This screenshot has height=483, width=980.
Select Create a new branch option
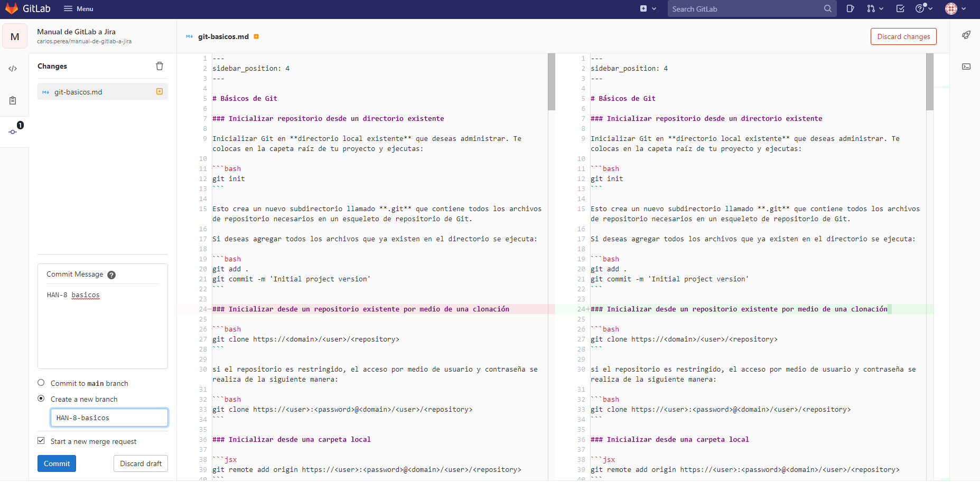(41, 399)
